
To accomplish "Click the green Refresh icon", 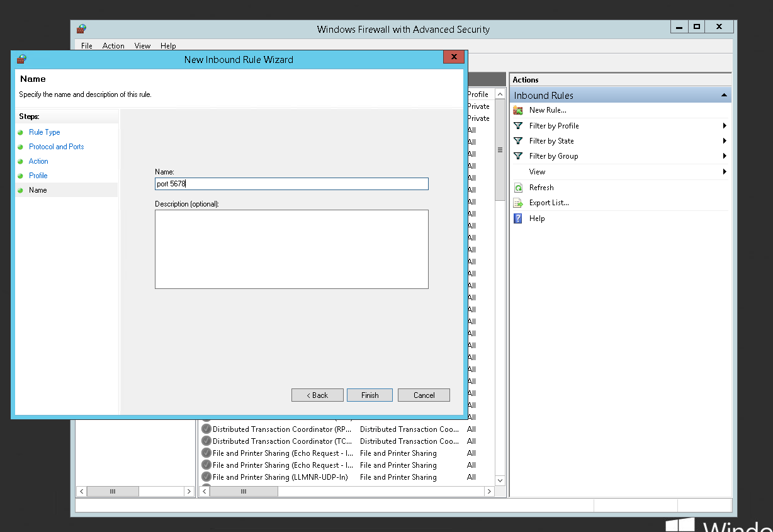I will pyautogui.click(x=518, y=188).
